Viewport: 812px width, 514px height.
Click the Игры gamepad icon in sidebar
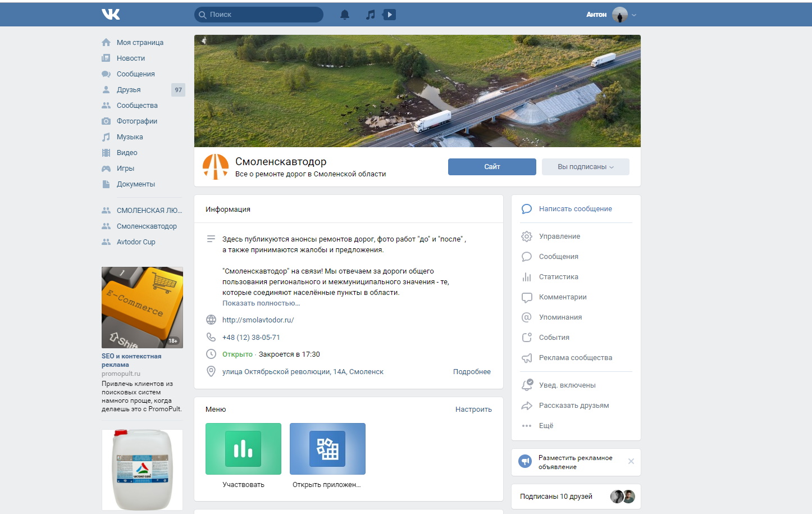(106, 169)
